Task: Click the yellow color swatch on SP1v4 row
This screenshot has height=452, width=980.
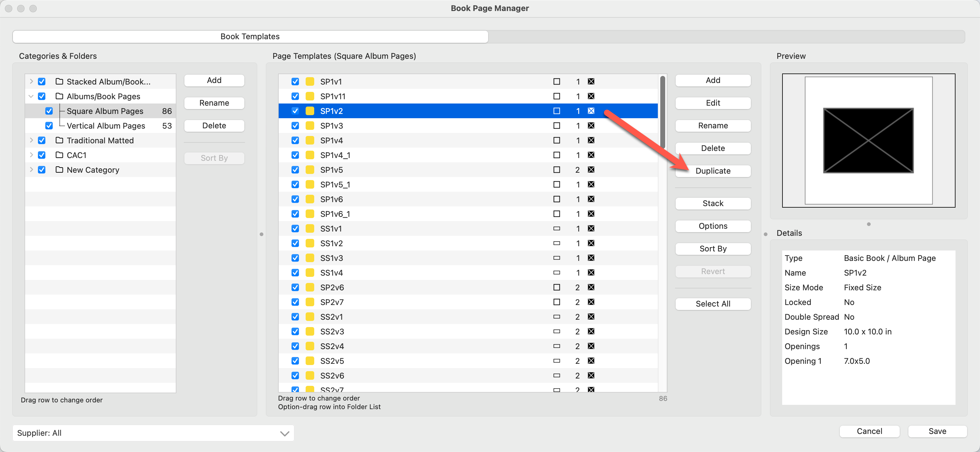Action: pyautogui.click(x=310, y=140)
